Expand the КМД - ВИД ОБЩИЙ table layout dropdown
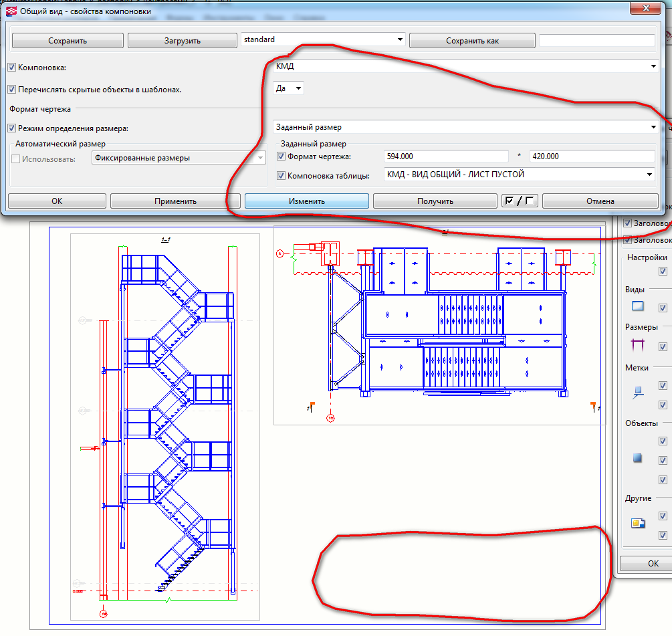This screenshot has height=636, width=672. tap(649, 175)
